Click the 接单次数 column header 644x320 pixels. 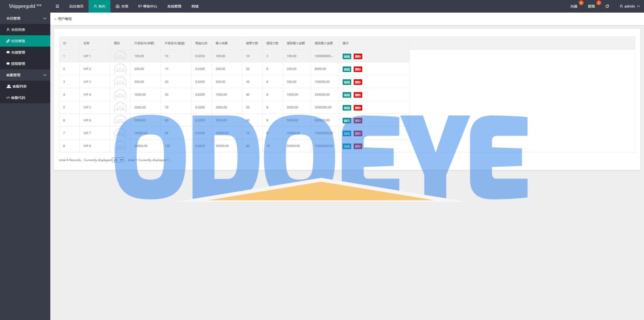click(252, 43)
